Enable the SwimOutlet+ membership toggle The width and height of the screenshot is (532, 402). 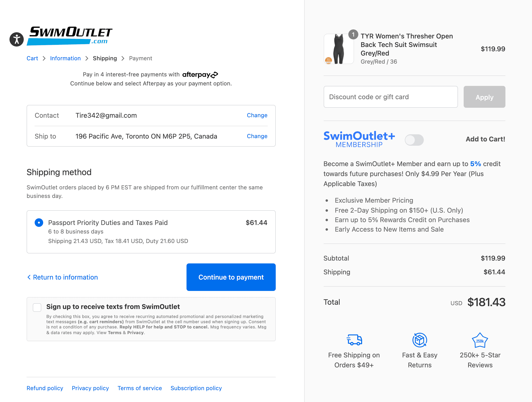414,140
